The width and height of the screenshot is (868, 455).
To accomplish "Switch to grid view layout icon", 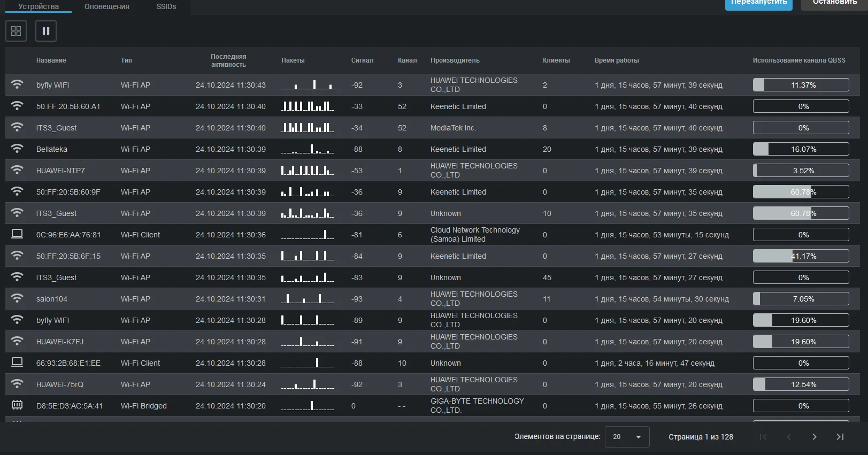I will pos(16,31).
